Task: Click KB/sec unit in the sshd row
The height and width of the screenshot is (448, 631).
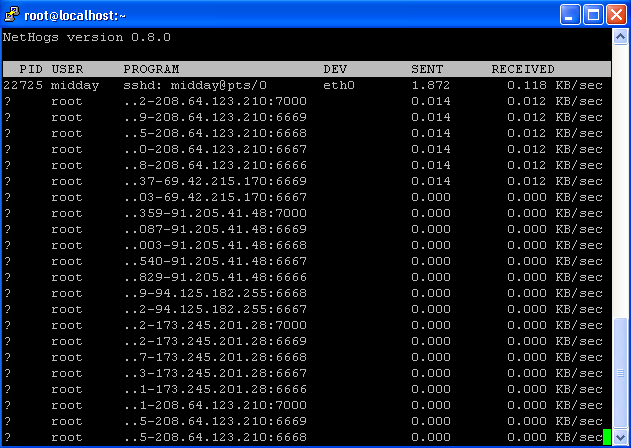Action: 579,85
